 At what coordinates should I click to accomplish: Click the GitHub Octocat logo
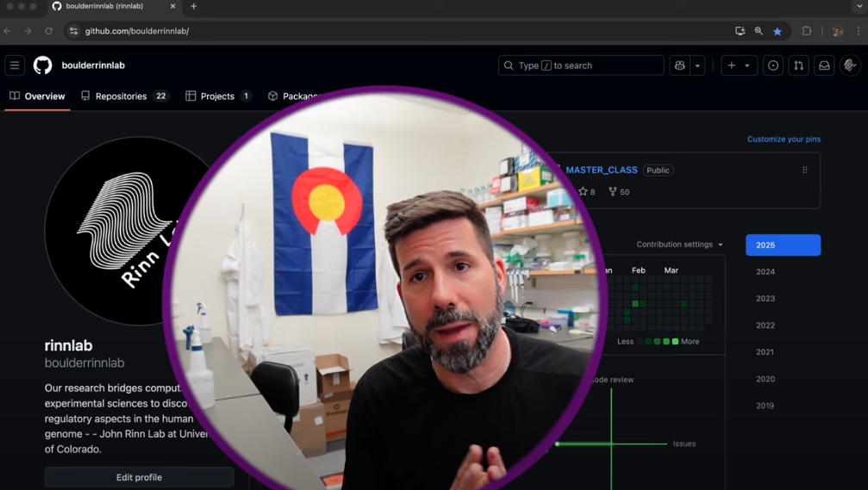point(42,65)
